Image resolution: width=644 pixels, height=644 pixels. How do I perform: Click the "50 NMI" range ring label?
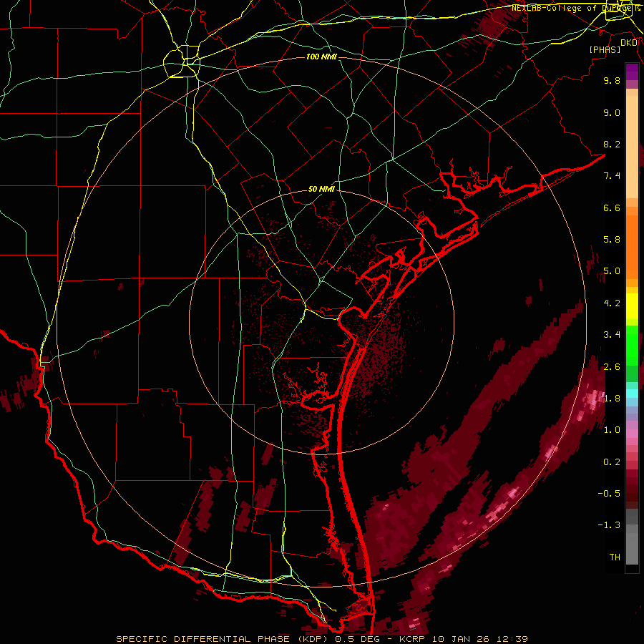(321, 190)
